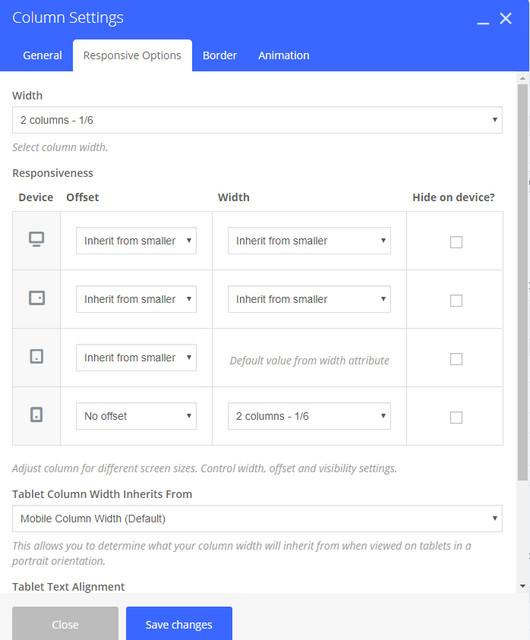This screenshot has width=530, height=640.
Task: Click the gray Close button
Action: 65,624
